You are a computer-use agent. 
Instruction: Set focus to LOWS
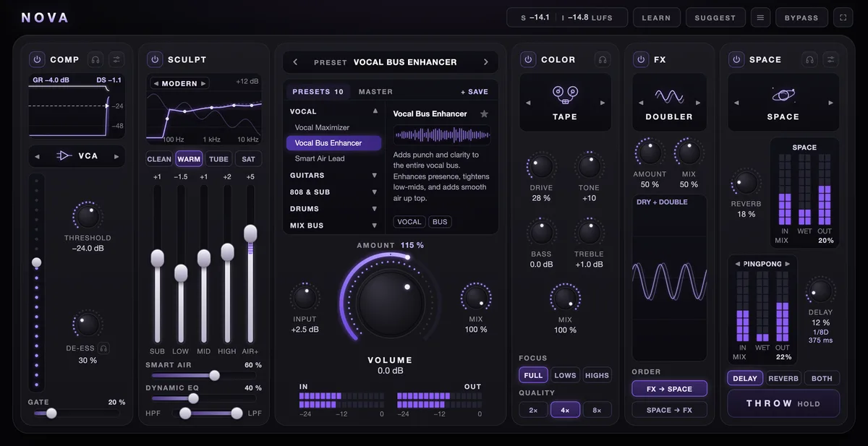point(565,375)
